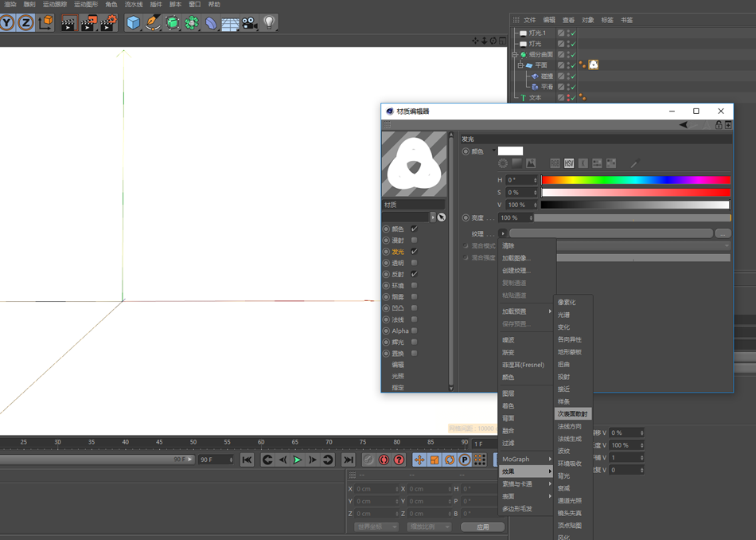Click the color wheel mode icon
The height and width of the screenshot is (540, 756).
coord(503,163)
